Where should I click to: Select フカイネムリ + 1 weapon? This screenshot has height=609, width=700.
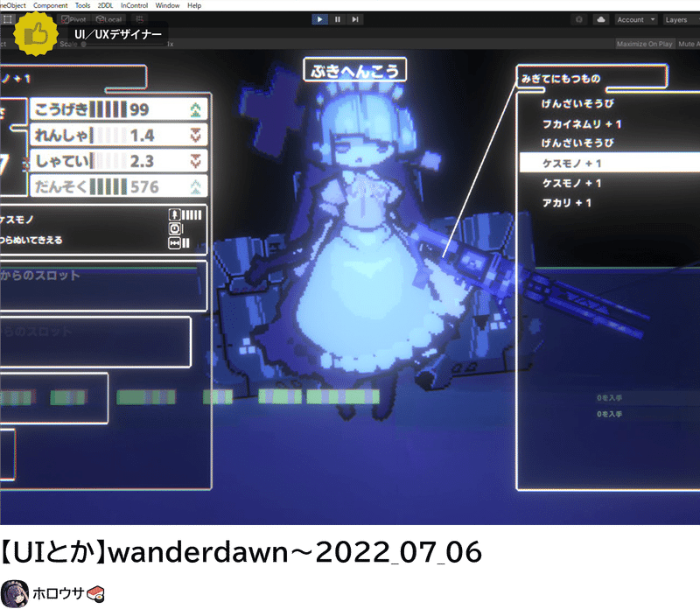tap(581, 123)
